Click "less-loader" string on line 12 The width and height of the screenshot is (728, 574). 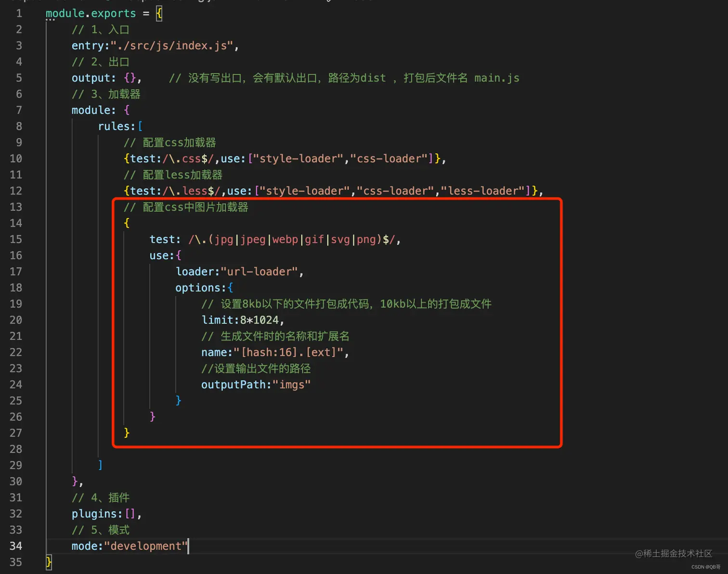(482, 191)
